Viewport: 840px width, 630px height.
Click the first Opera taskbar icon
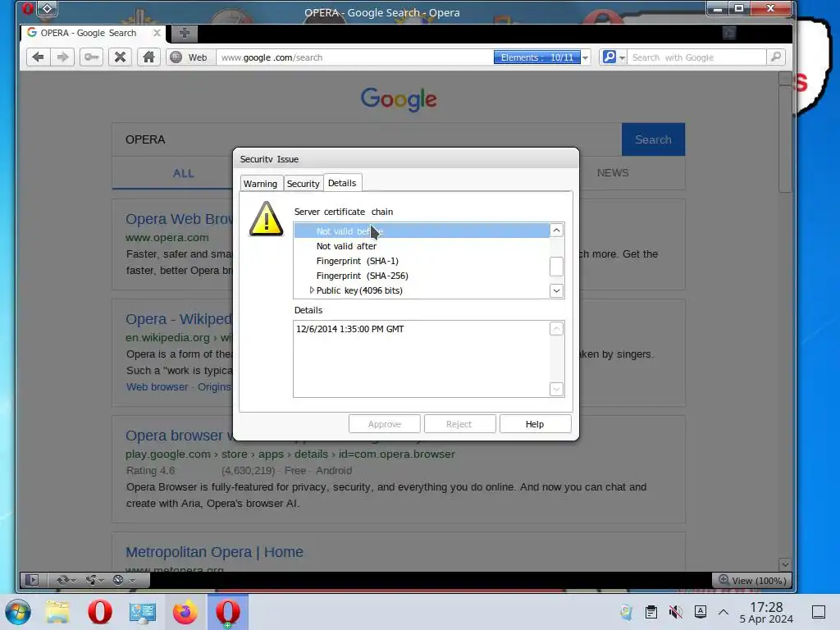[99, 612]
